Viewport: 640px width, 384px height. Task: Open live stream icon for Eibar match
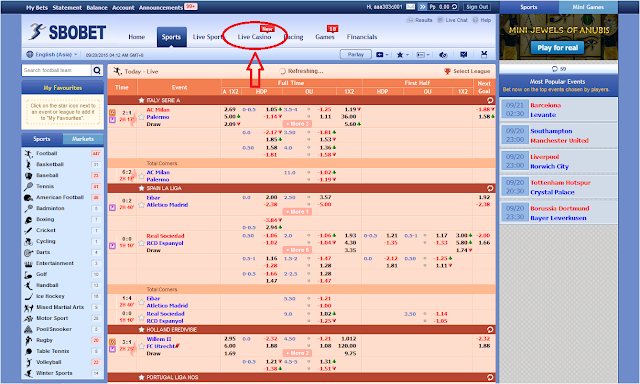click(112, 208)
